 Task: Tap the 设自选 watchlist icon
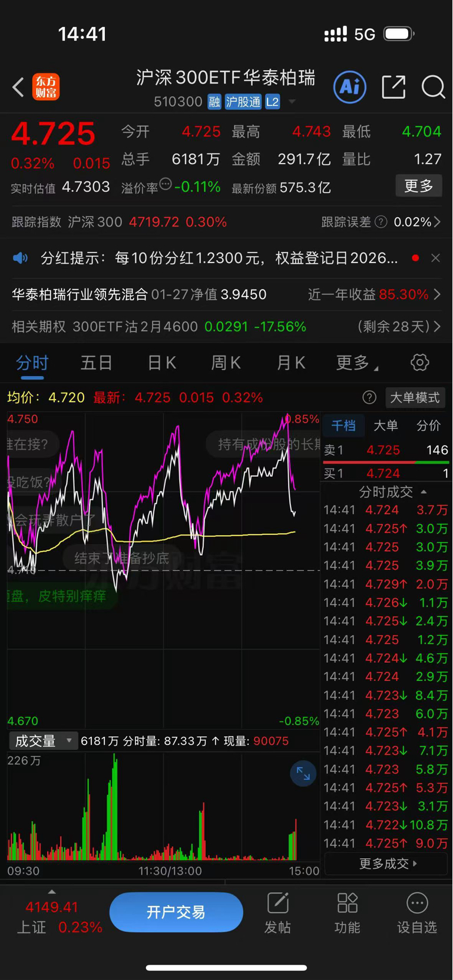pyautogui.click(x=417, y=913)
